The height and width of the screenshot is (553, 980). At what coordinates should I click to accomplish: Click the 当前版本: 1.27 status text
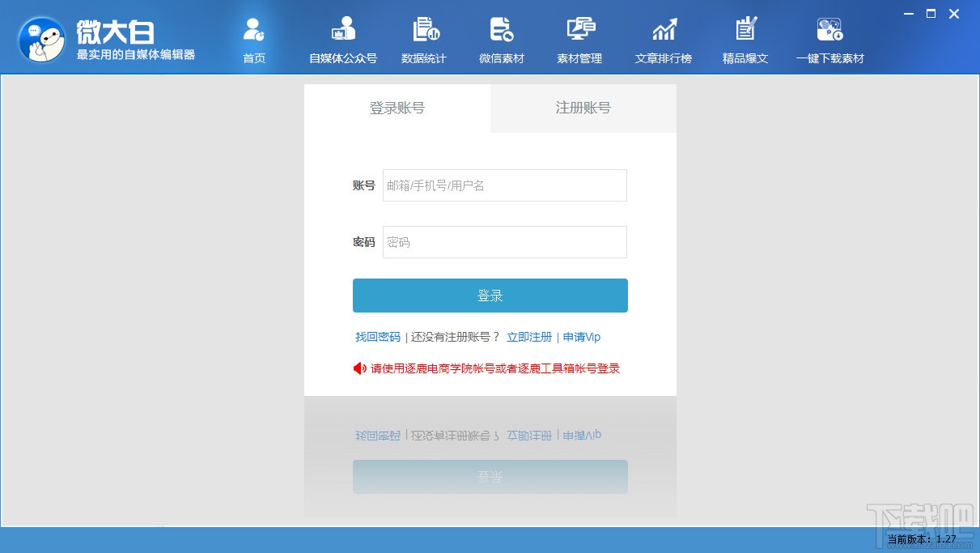[922, 539]
